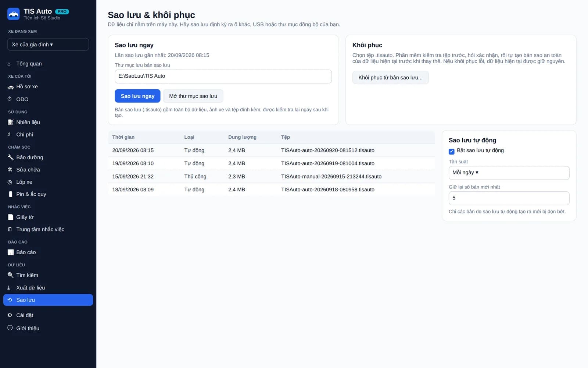Open the Xe của gia đình vehicle selector
This screenshot has width=588, height=368.
[48, 45]
